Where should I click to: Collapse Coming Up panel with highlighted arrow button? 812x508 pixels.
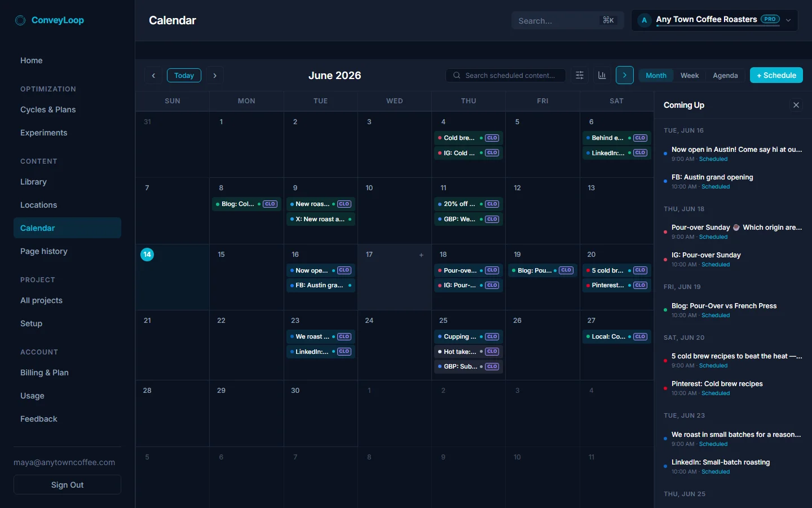pyautogui.click(x=625, y=75)
